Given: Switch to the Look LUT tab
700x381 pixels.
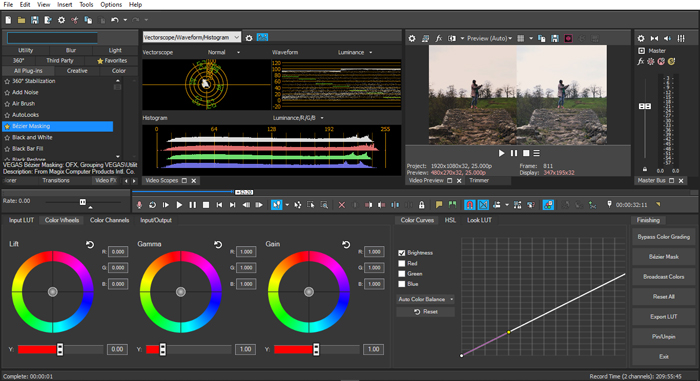Looking at the screenshot, I should (x=479, y=220).
